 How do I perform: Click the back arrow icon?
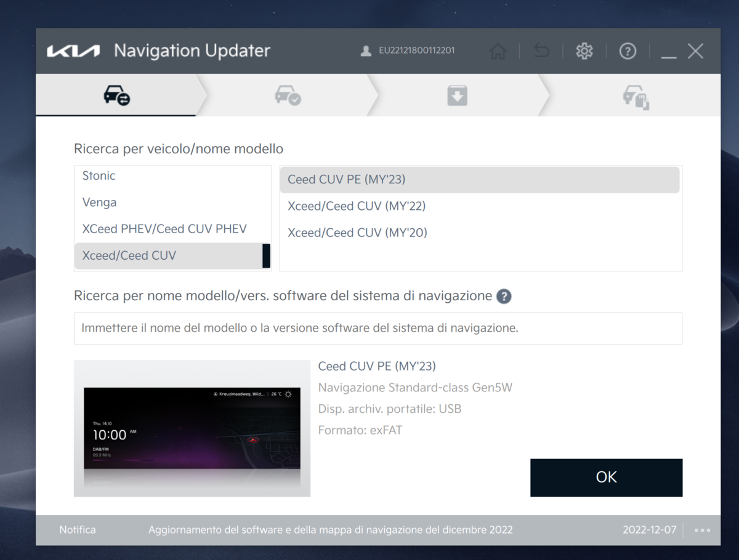tap(541, 51)
